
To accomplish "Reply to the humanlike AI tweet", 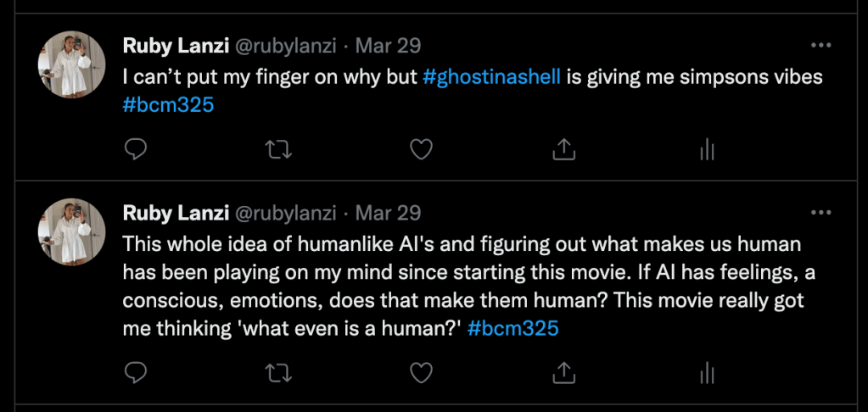I will point(136,372).
